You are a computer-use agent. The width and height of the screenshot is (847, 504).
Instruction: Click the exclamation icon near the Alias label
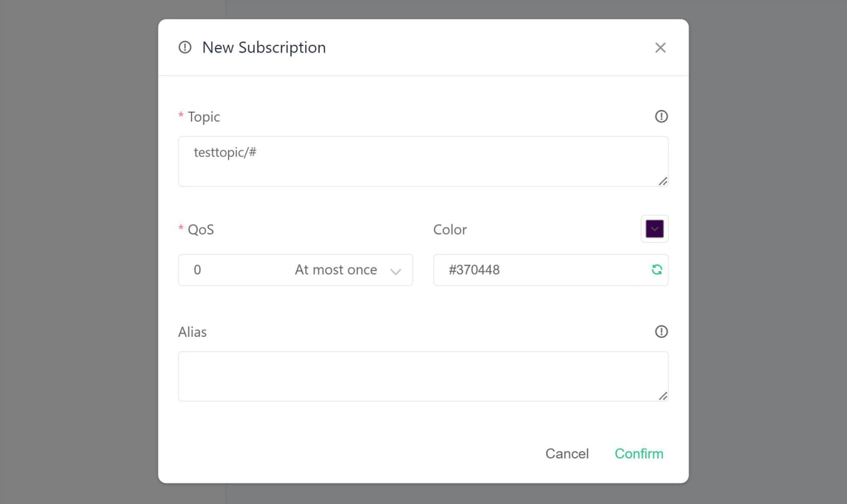[x=660, y=331]
